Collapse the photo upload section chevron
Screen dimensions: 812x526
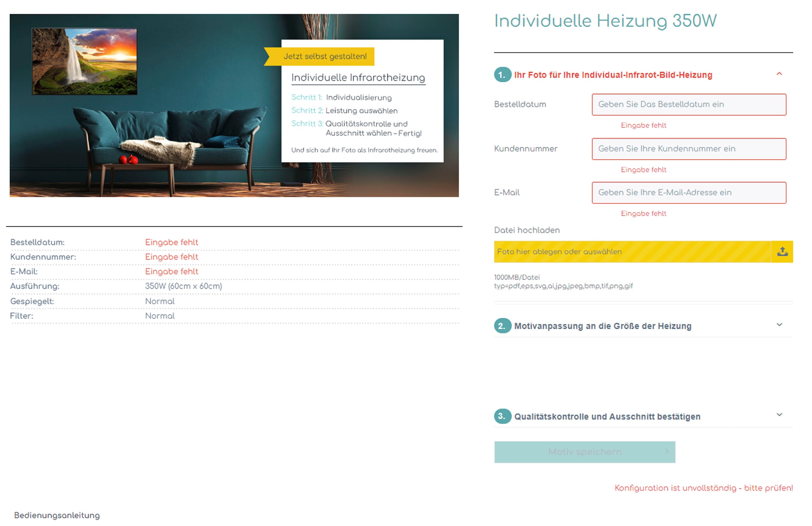[779, 74]
